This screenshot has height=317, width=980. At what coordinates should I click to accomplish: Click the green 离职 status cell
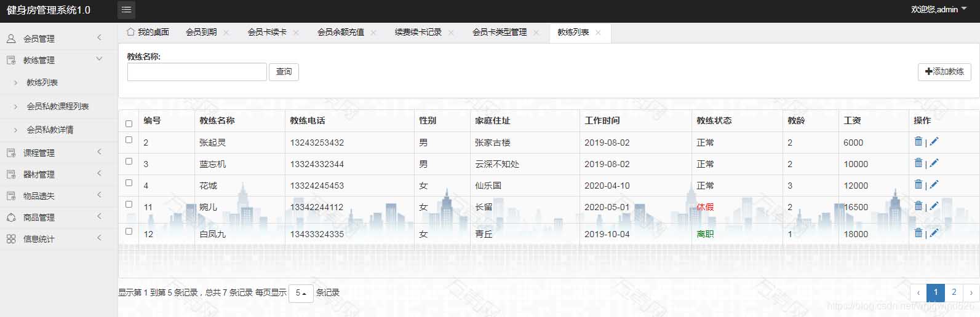(705, 234)
